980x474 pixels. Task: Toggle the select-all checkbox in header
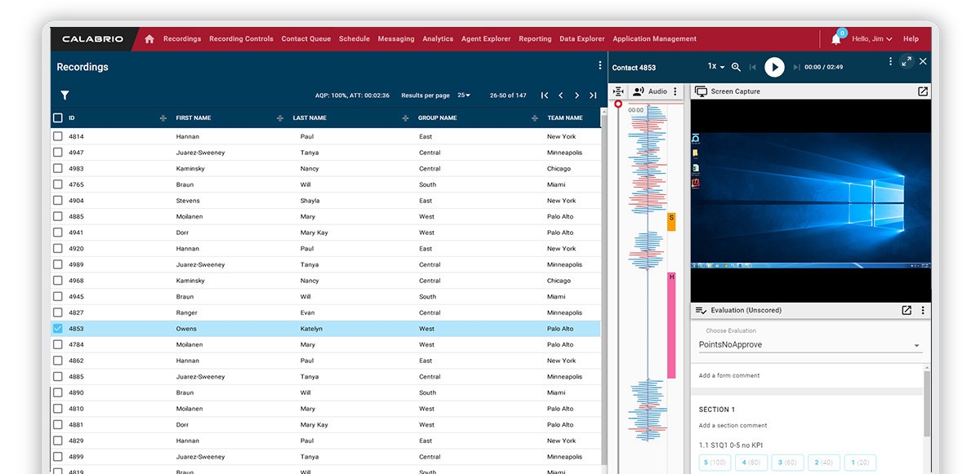coord(58,117)
